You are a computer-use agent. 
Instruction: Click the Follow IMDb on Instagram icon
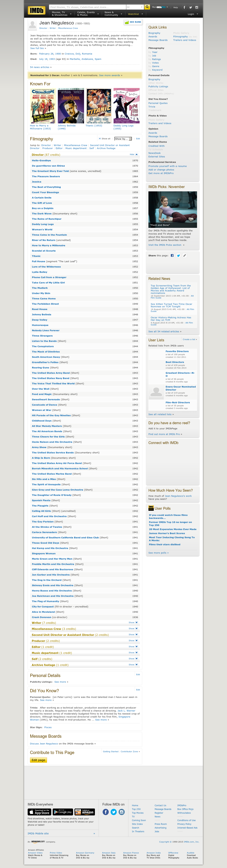point(122,812)
